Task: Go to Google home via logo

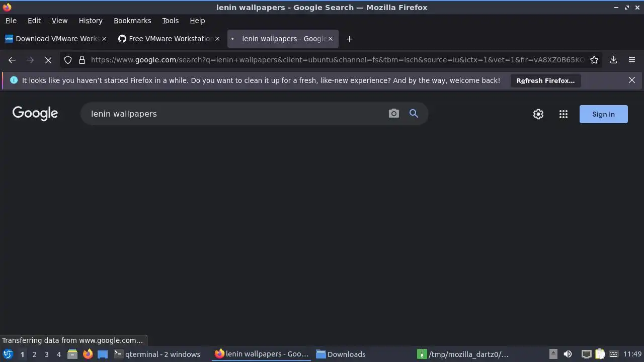Action: click(x=35, y=114)
